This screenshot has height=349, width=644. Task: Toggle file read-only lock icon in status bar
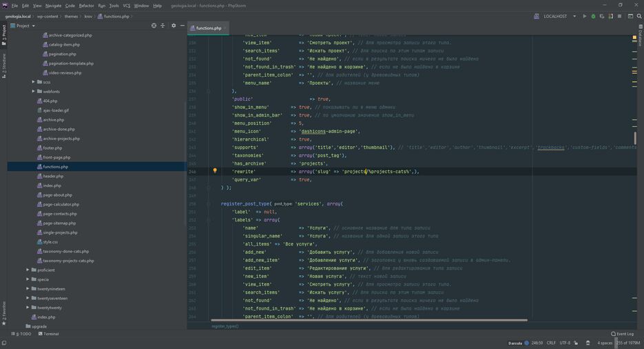tap(576, 343)
